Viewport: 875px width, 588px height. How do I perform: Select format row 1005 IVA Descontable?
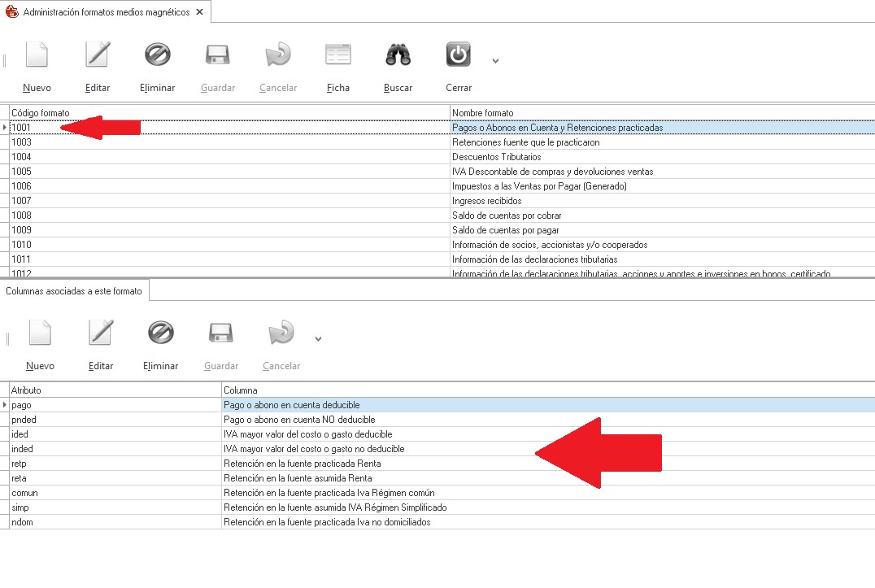tap(228, 172)
